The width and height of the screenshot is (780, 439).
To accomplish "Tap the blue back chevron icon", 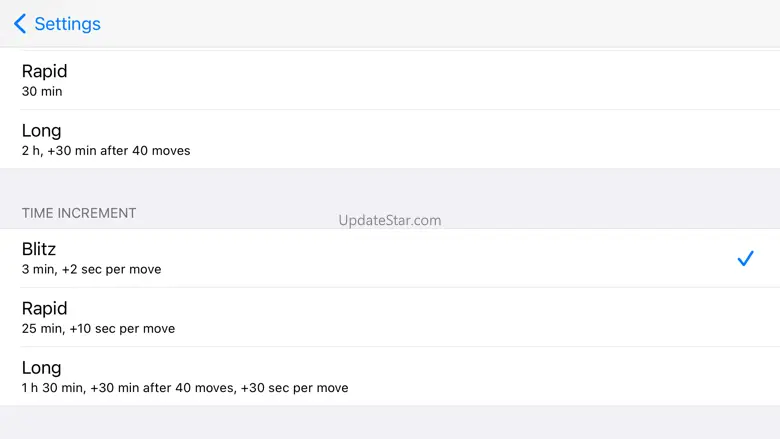I will tap(20, 23).
